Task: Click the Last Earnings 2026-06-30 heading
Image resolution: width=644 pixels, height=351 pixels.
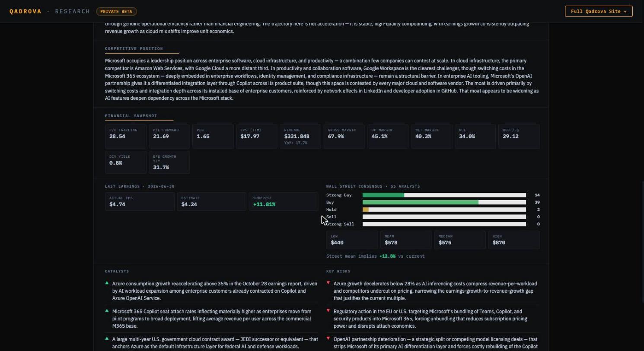Action: click(x=140, y=186)
